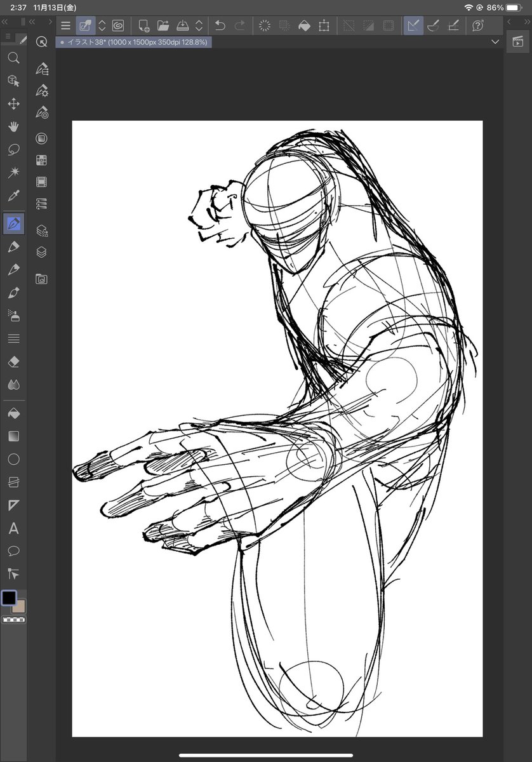Select the highlighted Pen tool

click(x=13, y=224)
